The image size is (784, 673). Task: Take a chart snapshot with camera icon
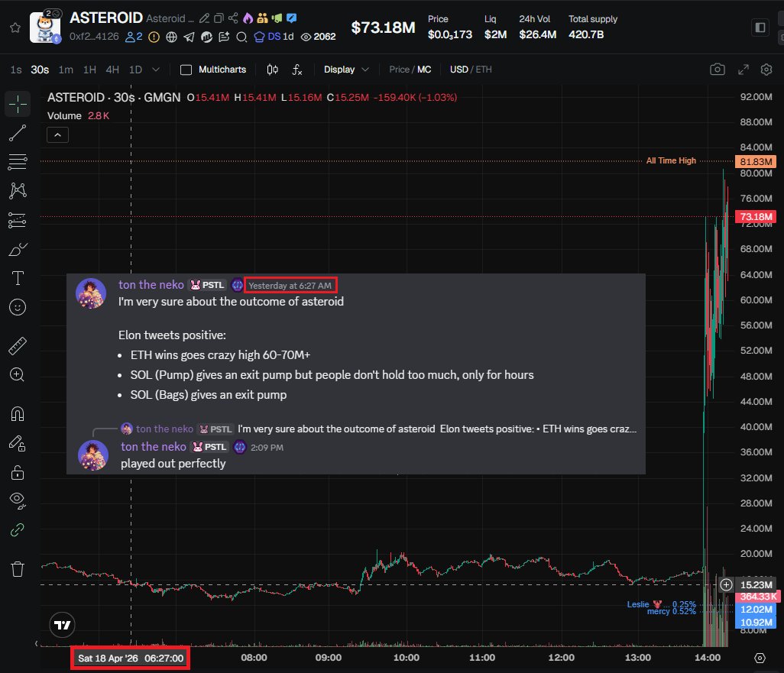point(718,70)
